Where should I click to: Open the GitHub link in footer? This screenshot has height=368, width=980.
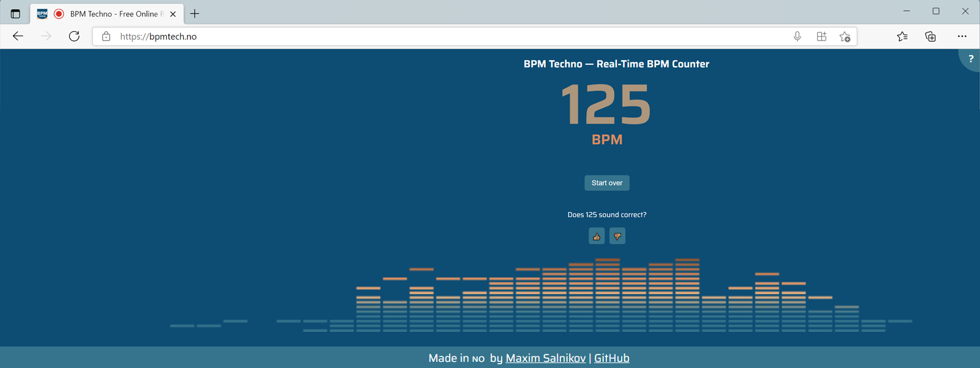pos(611,358)
